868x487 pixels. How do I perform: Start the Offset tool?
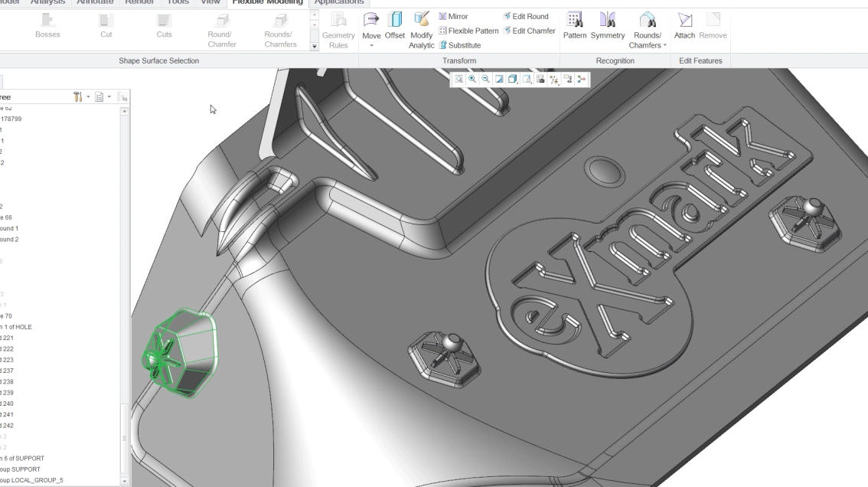[x=395, y=26]
